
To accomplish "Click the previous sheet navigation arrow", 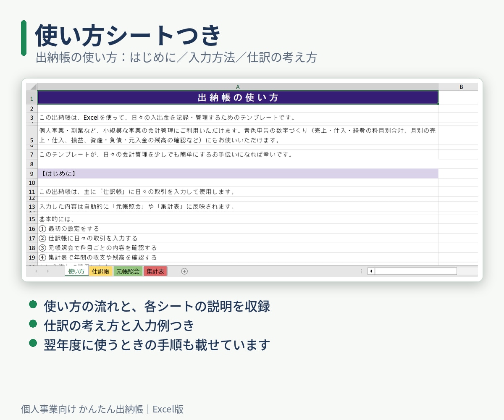I will click(x=36, y=271).
